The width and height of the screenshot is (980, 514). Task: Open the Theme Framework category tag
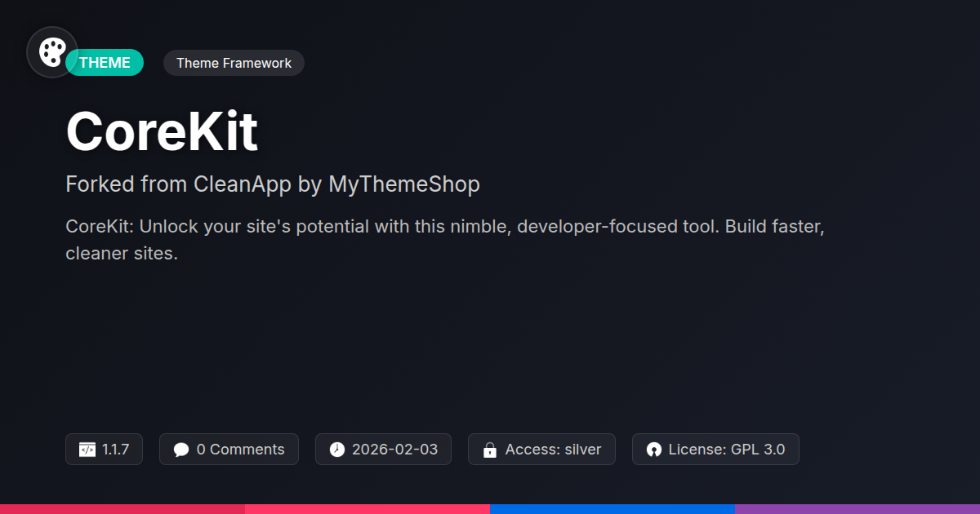click(234, 63)
